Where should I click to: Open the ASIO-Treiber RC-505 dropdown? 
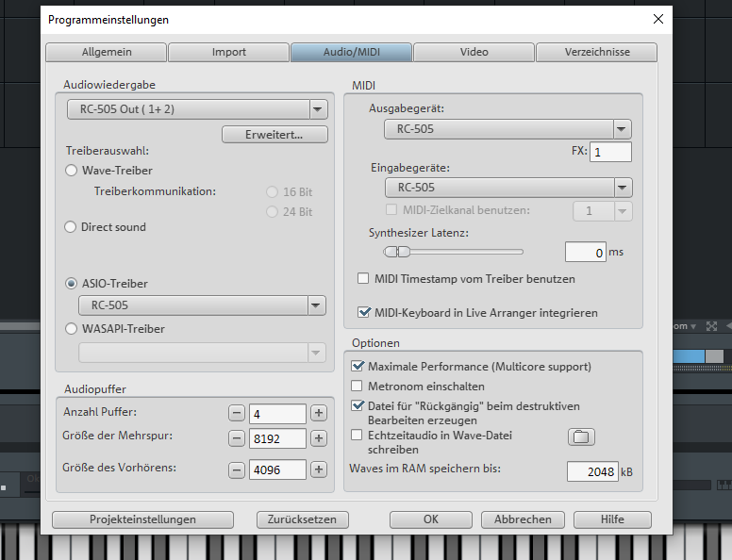tap(202, 305)
